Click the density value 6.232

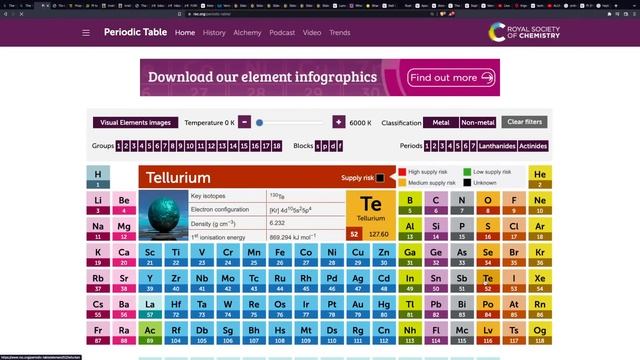pos(277,223)
